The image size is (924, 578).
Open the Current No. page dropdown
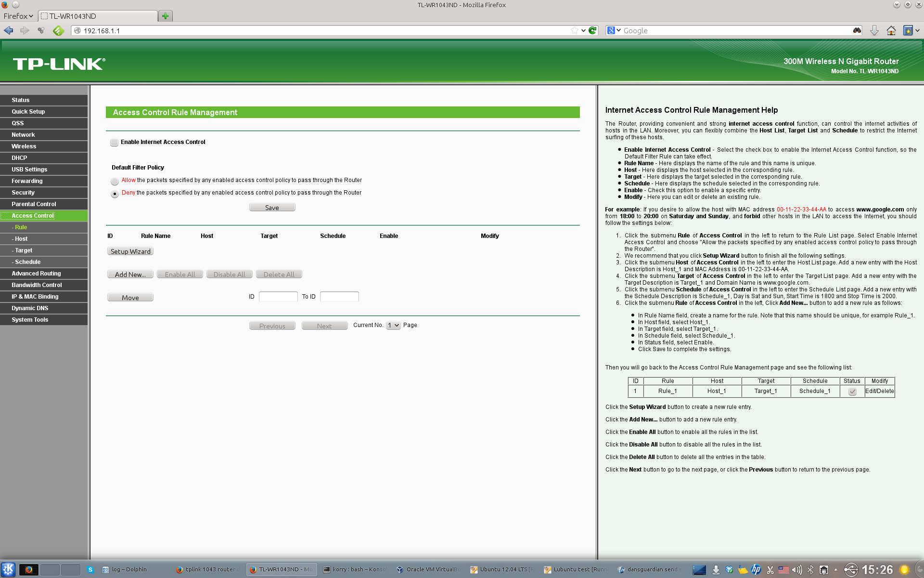click(x=393, y=326)
